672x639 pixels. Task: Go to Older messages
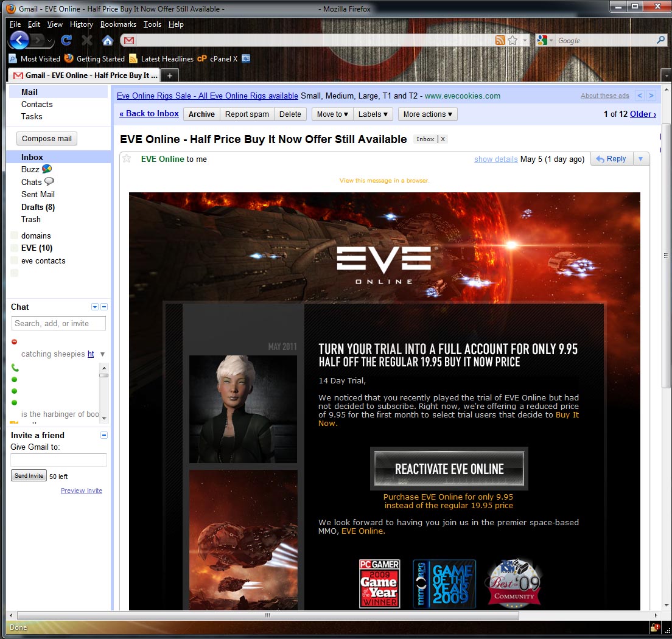643,114
